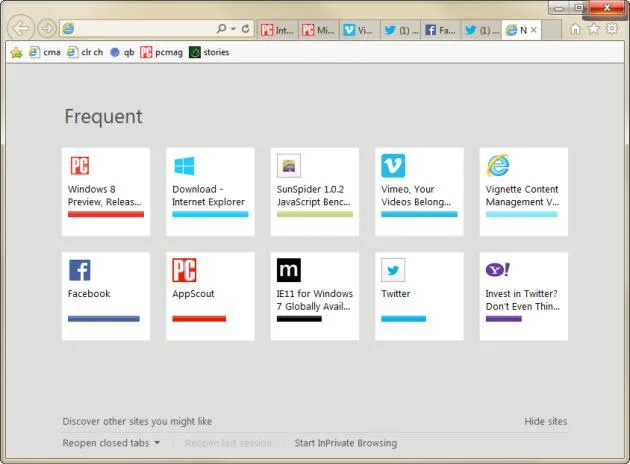Click the Hide sites link
The image size is (630, 464).
(x=545, y=421)
